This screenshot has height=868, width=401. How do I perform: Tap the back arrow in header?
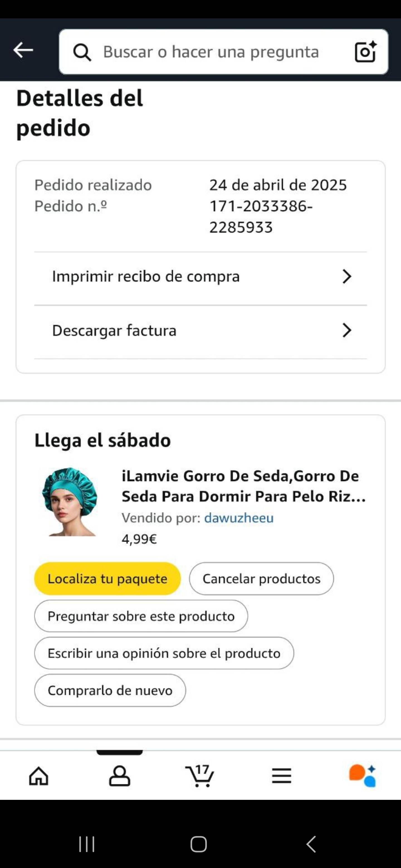(x=23, y=50)
